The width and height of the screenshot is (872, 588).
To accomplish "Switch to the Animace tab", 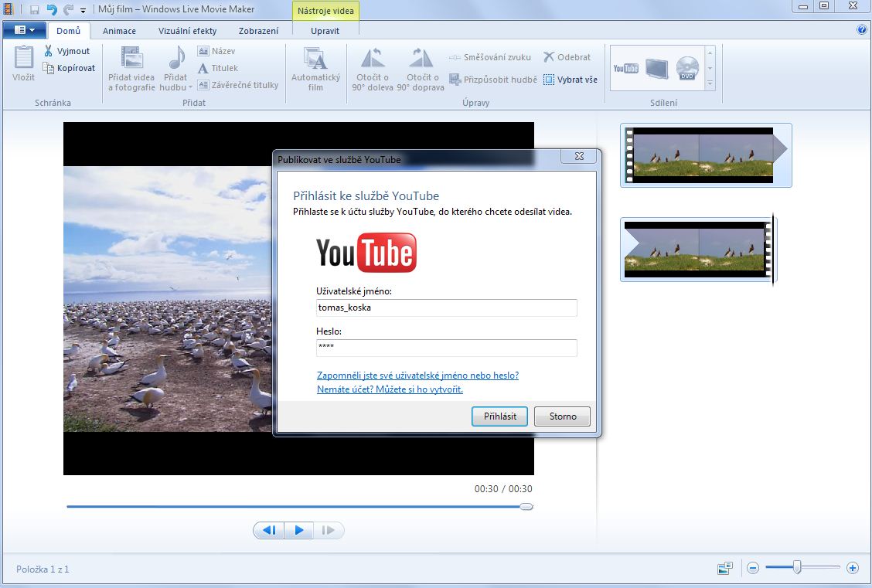I will [119, 31].
